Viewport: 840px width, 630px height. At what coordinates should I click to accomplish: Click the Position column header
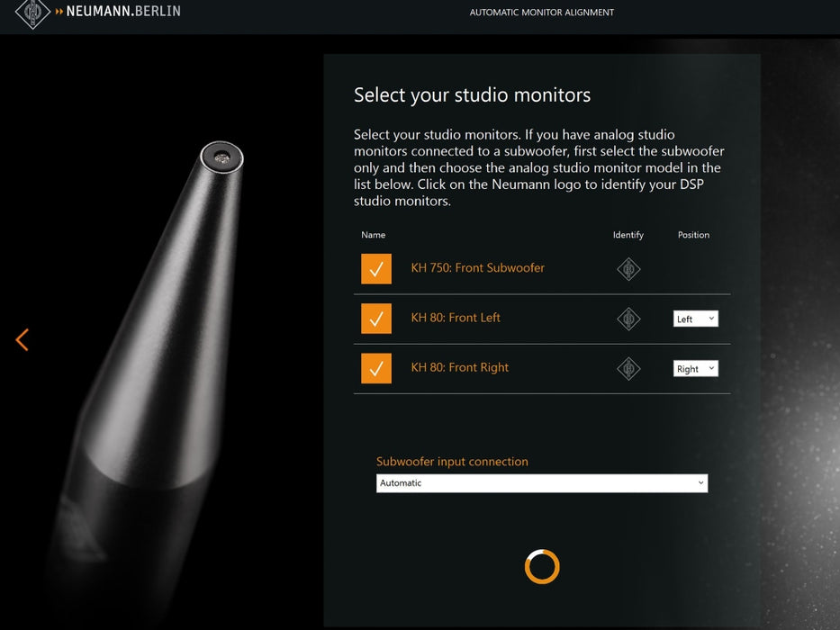[x=693, y=235]
